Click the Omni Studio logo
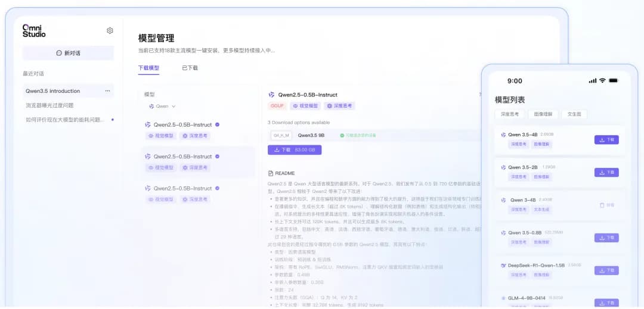 click(34, 31)
